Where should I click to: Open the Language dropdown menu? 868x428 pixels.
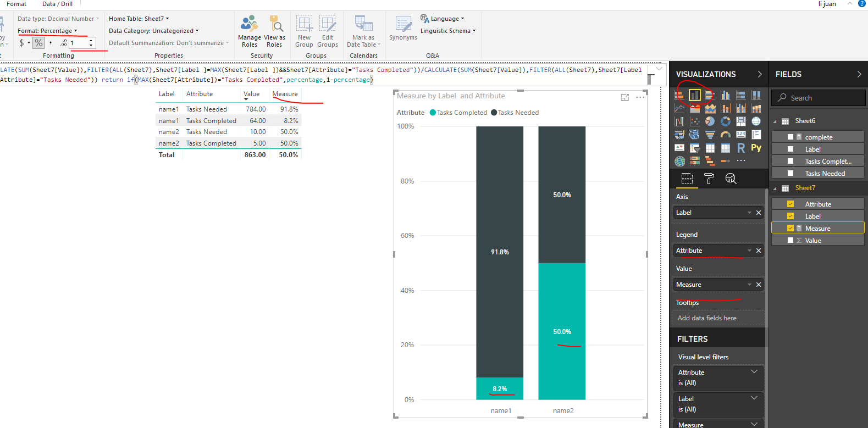tap(443, 19)
